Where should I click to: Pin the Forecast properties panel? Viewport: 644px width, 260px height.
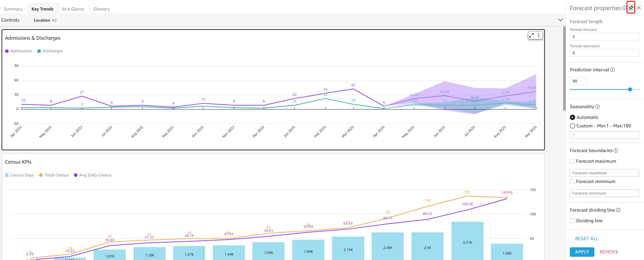631,8
